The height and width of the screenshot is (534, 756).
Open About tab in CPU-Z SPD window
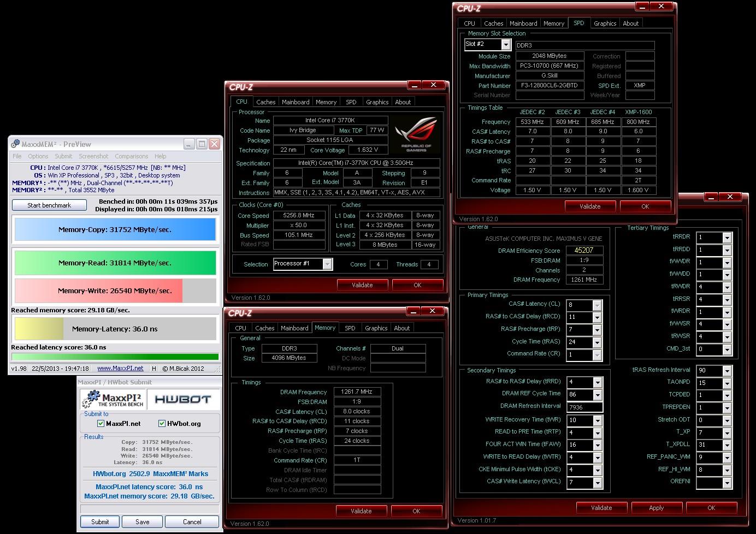(x=631, y=23)
